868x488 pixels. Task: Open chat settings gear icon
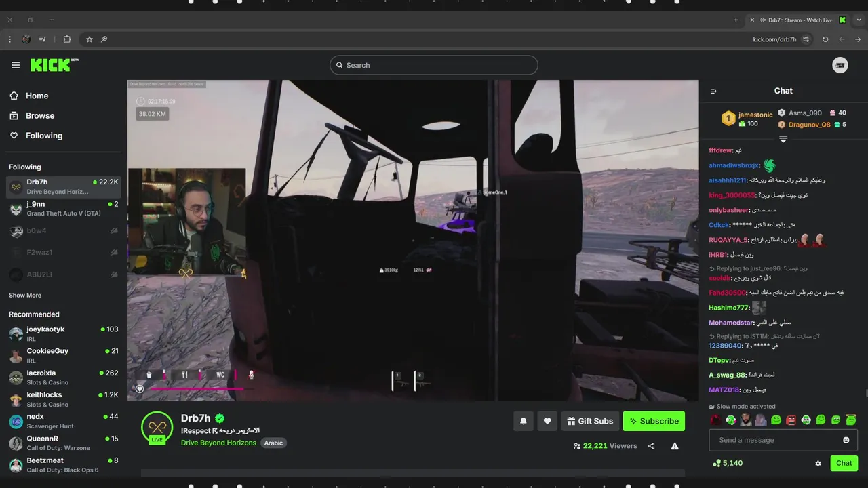[818, 464]
